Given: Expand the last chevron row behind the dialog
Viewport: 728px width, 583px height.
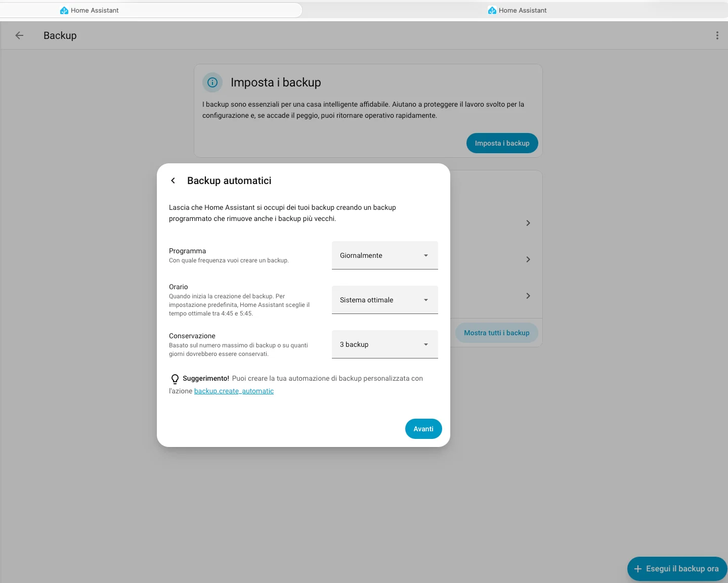Looking at the screenshot, I should coord(528,296).
